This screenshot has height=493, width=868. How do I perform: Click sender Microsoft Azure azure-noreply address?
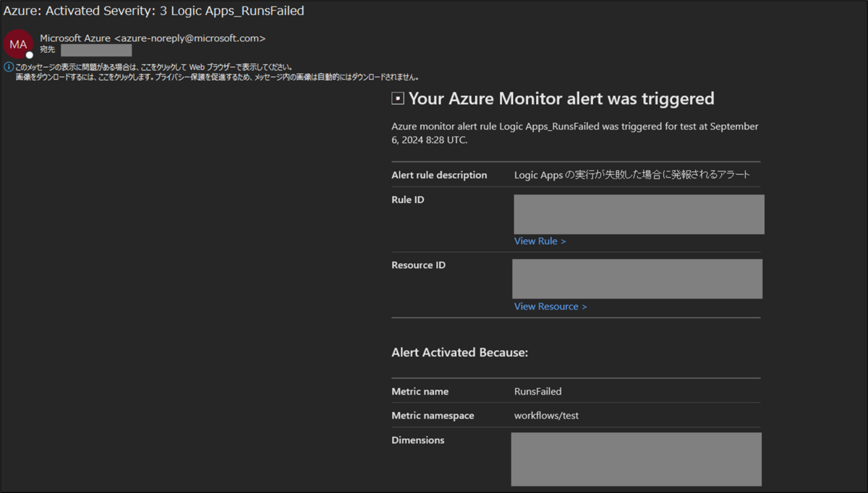pos(153,38)
